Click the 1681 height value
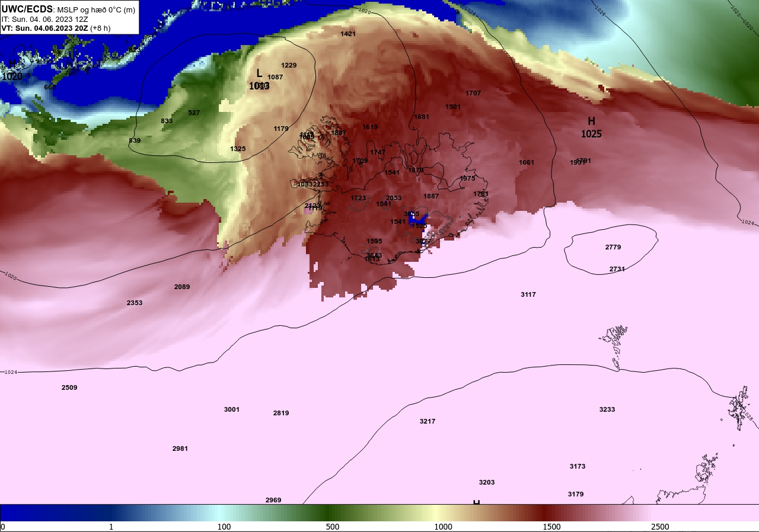The width and height of the screenshot is (759, 532). (422, 117)
